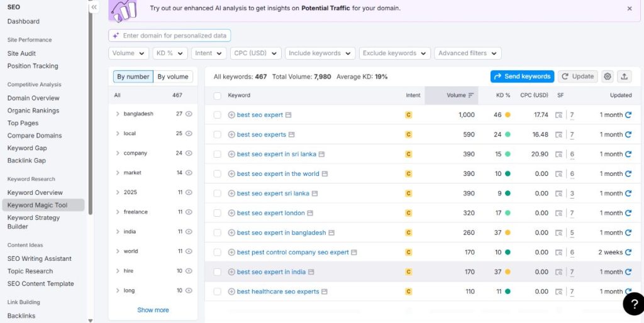Refresh 'best seo expert in sri lanka' row
644x323 pixels.
click(628, 155)
